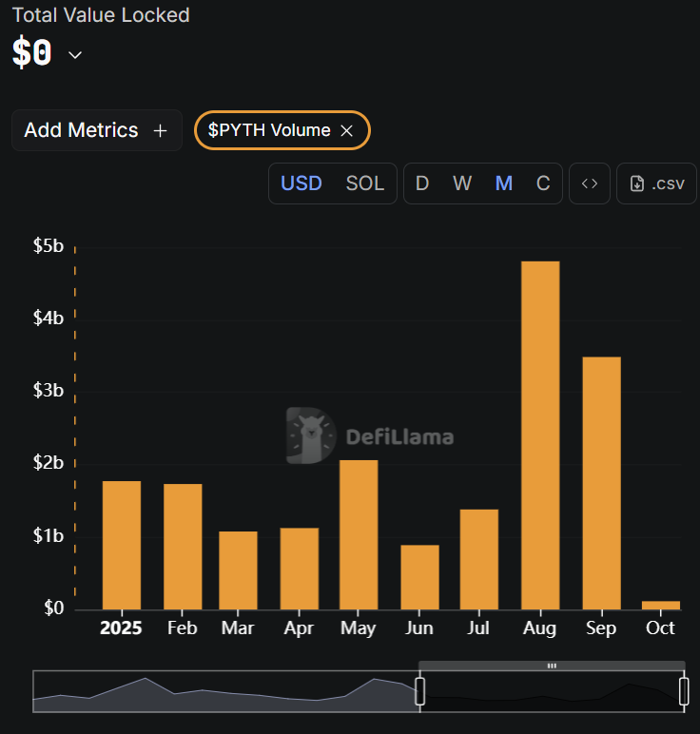Click the September volume bar
The image size is (700, 734).
(x=601, y=483)
